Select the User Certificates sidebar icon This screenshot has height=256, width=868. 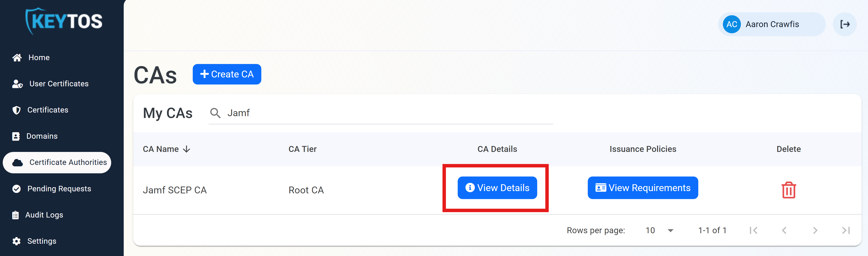17,84
